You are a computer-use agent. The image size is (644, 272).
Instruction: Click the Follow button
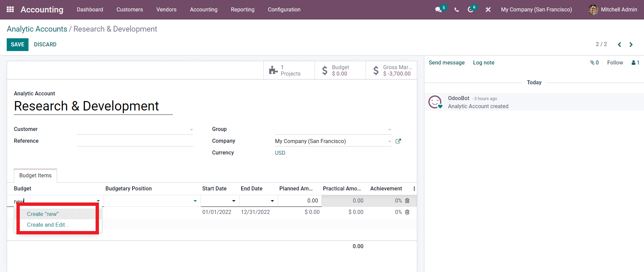pos(615,62)
